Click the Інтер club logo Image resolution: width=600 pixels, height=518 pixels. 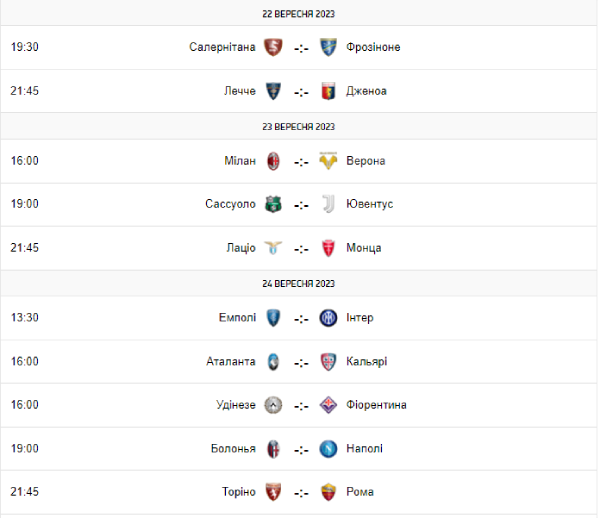point(327,318)
